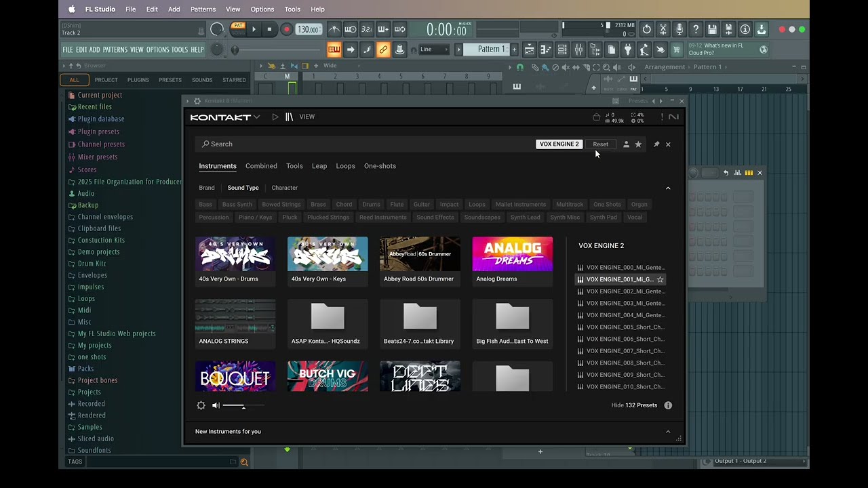This screenshot has width=868, height=488.
Task: Open Plugin database in browser
Action: (x=101, y=119)
